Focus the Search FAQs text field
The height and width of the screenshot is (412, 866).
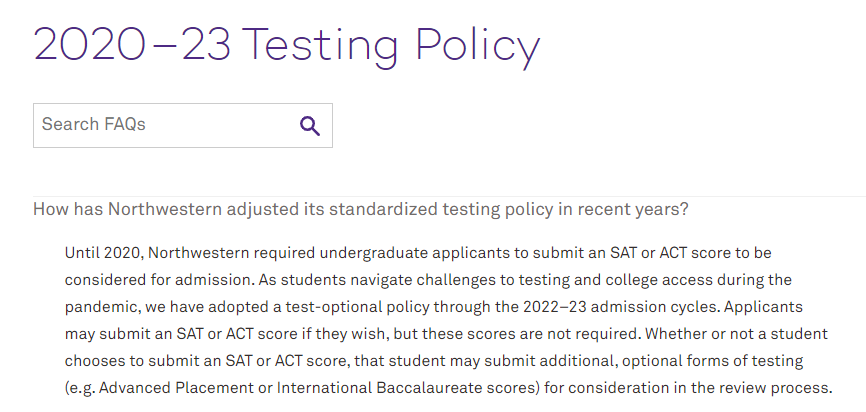[183, 125]
